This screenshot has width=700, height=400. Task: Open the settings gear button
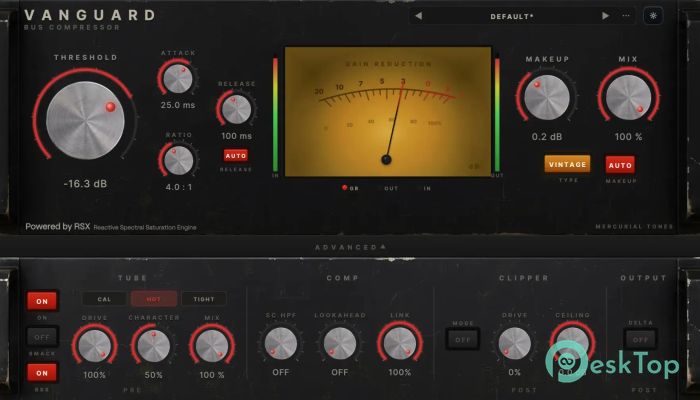pos(653,16)
